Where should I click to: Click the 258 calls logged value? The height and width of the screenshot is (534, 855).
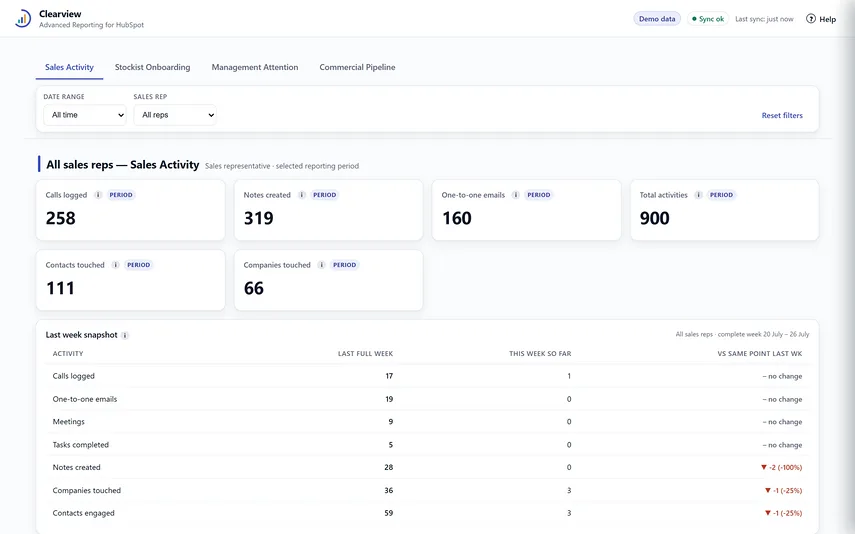(x=61, y=218)
